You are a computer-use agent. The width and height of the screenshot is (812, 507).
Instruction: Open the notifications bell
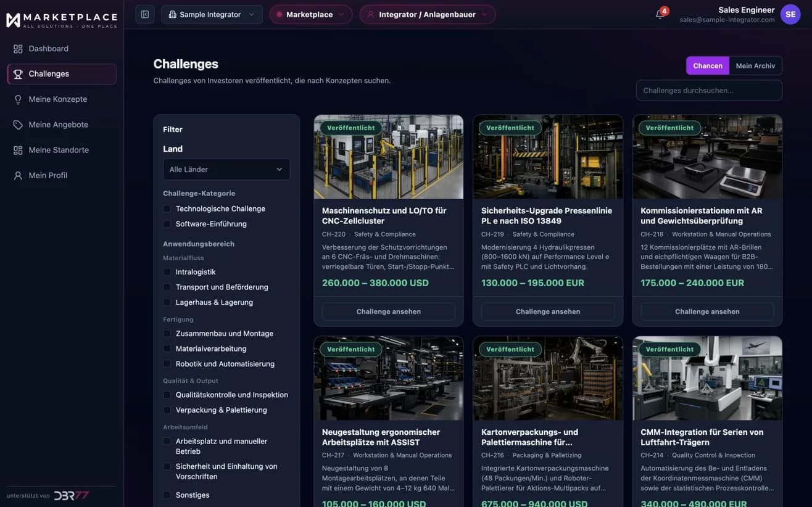click(660, 14)
